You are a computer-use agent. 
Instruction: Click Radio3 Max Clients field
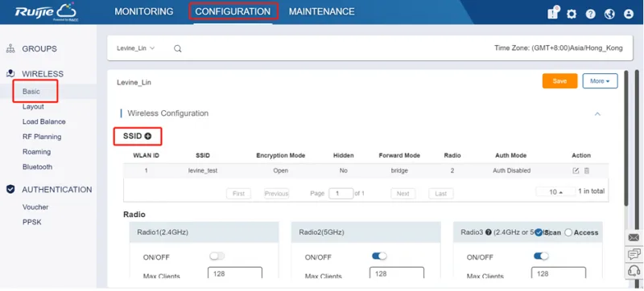click(x=559, y=273)
